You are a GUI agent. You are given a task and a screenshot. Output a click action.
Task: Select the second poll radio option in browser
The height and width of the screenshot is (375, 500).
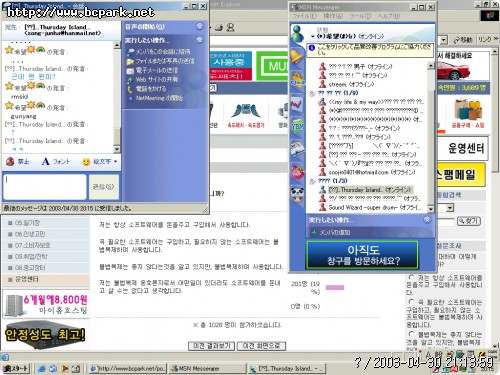(411, 302)
